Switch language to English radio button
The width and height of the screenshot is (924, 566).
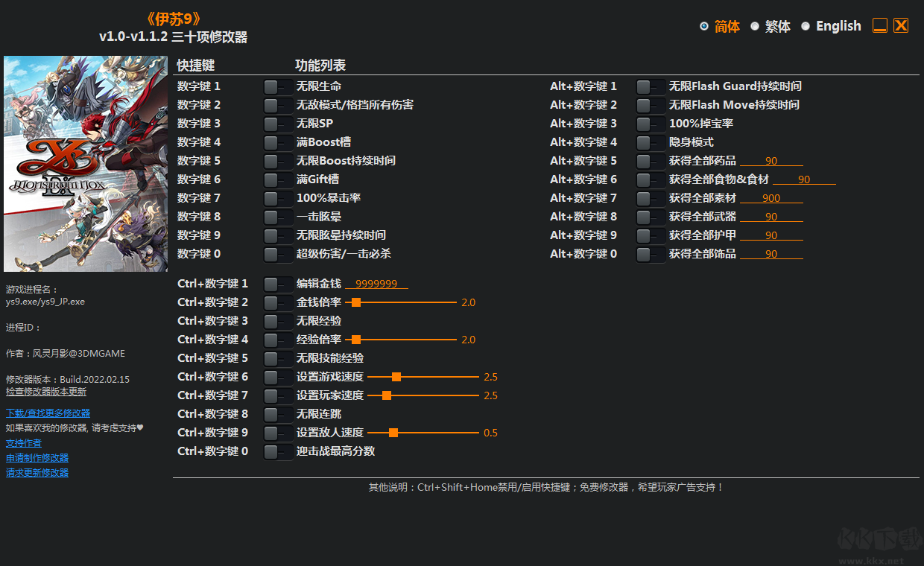point(806,26)
